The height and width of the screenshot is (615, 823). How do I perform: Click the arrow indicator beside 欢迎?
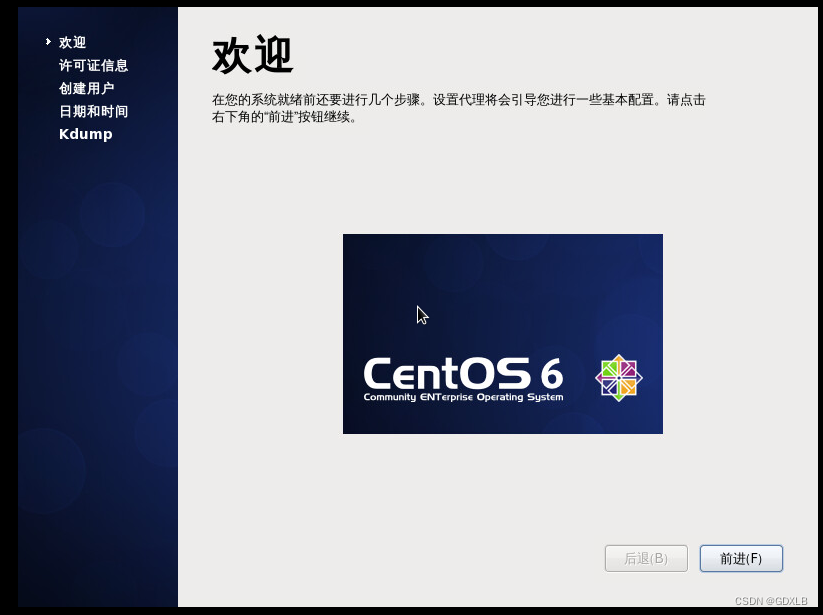pos(46,42)
